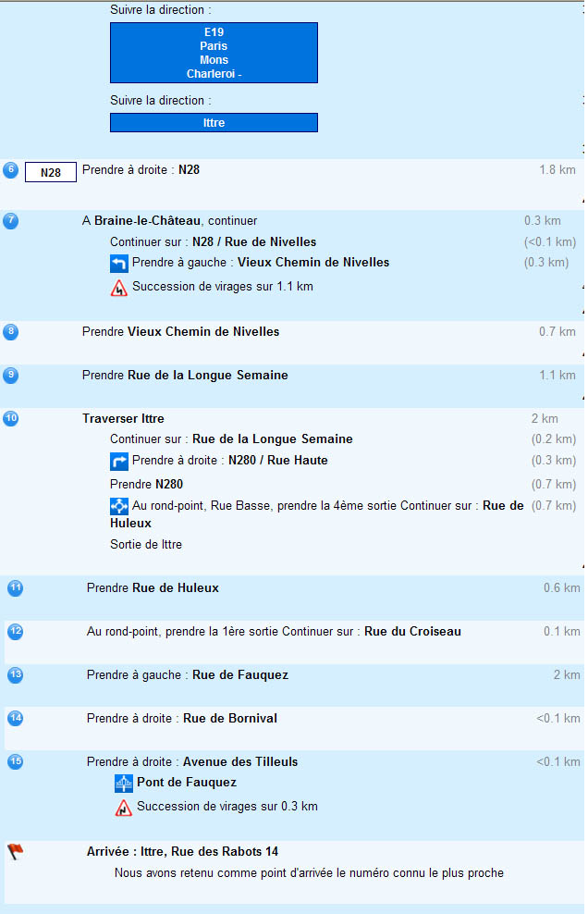Image resolution: width=588 pixels, height=914 pixels.
Task: Select 'Prendre à droite : N28' instruction
Action: 141,169
